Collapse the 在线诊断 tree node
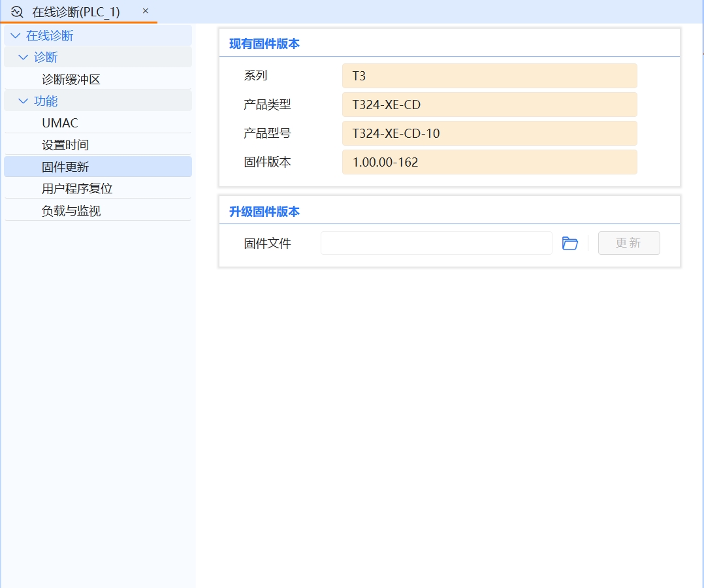 point(16,35)
